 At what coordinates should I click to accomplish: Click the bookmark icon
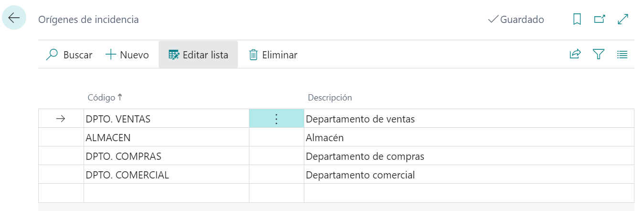(x=577, y=20)
